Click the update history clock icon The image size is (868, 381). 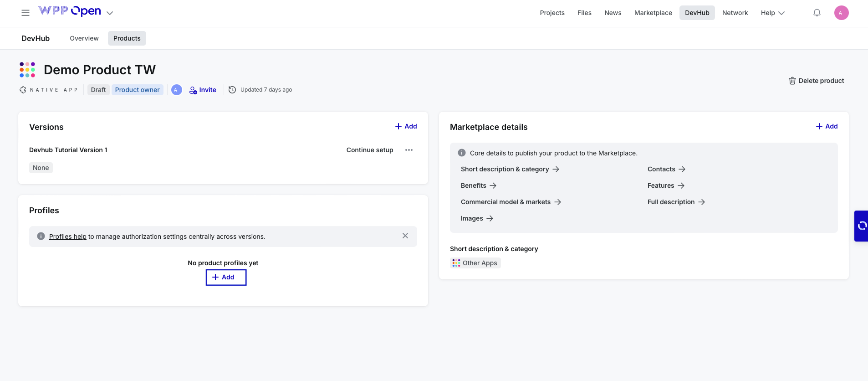232,90
